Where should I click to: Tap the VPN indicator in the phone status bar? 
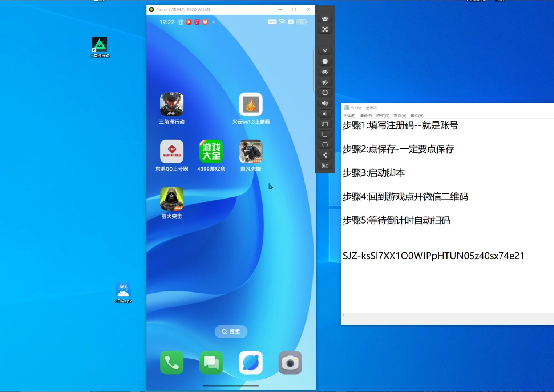[x=272, y=22]
